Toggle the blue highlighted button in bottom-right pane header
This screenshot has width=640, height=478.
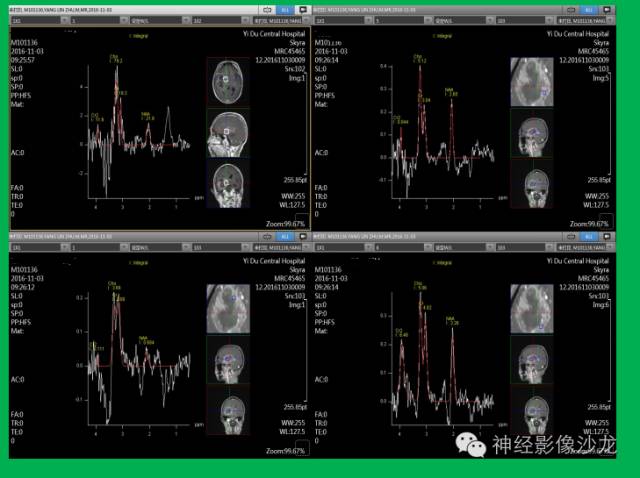click(x=589, y=237)
